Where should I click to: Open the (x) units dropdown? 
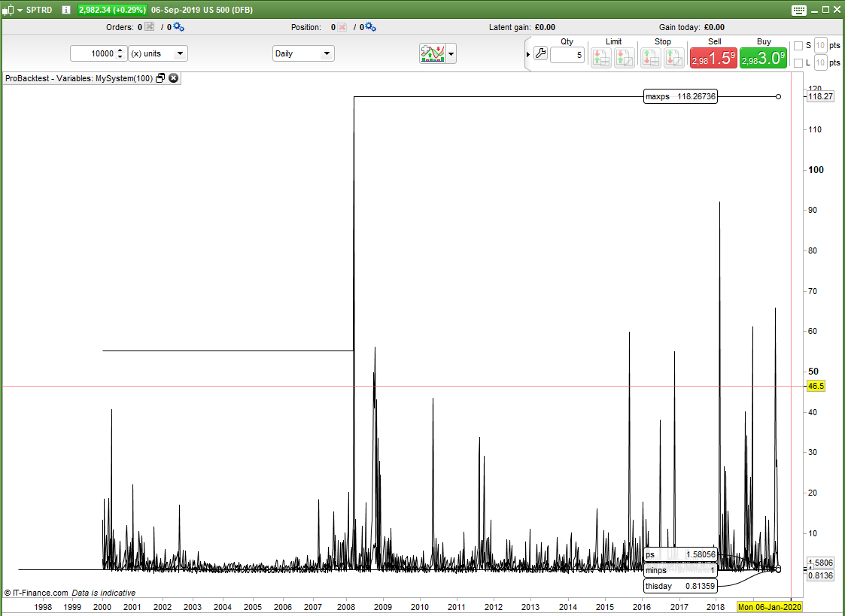point(157,54)
